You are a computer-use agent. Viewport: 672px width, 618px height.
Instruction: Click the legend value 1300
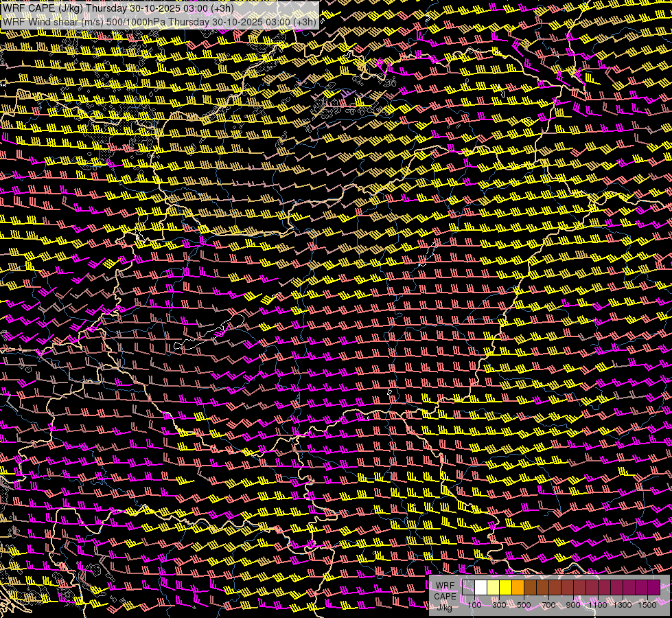tap(623, 605)
